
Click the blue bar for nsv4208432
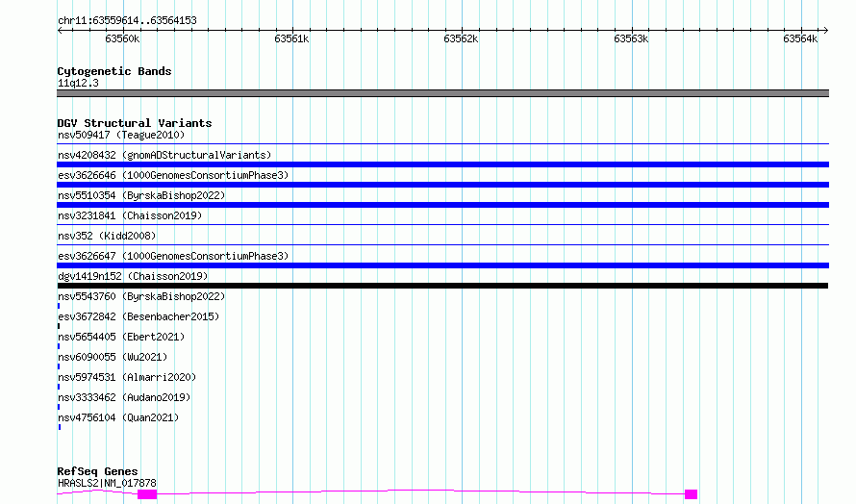click(x=442, y=164)
